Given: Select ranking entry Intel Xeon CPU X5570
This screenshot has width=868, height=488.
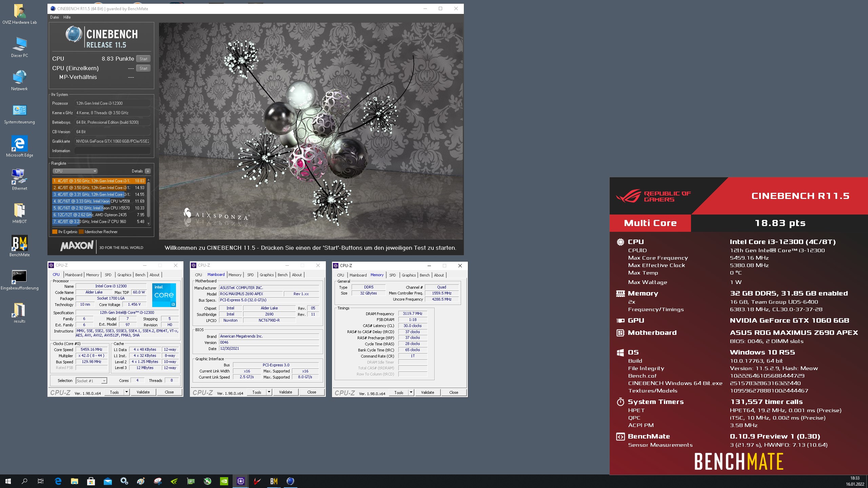Looking at the screenshot, I should pyautogui.click(x=99, y=208).
